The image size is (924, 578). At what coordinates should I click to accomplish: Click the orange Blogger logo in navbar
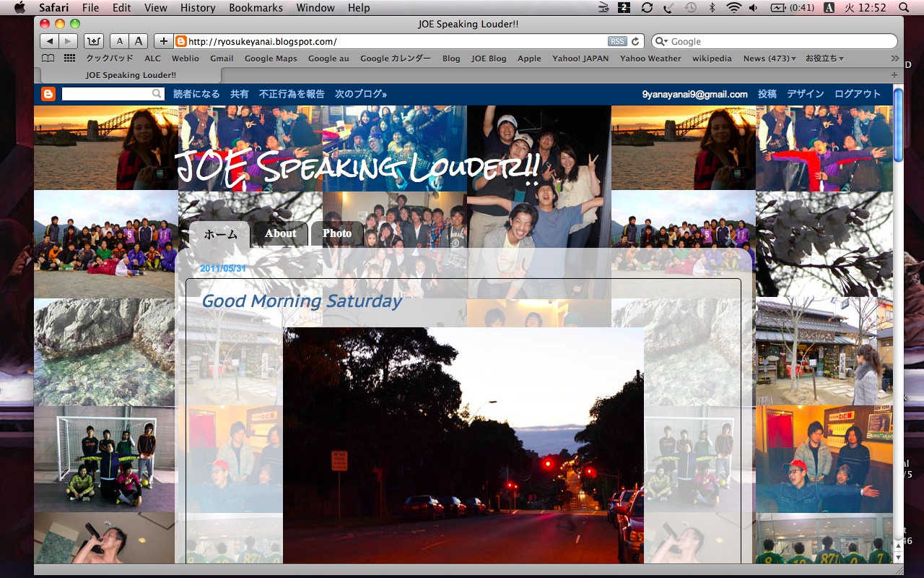pyautogui.click(x=48, y=94)
